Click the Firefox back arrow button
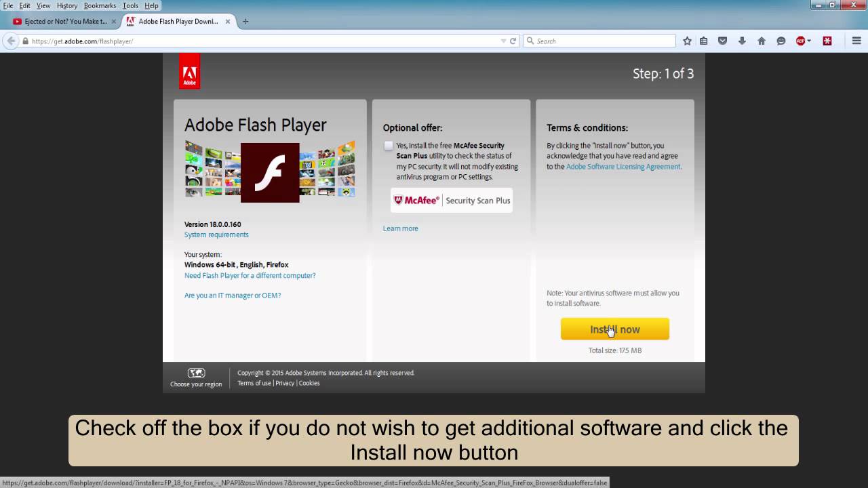 [11, 41]
